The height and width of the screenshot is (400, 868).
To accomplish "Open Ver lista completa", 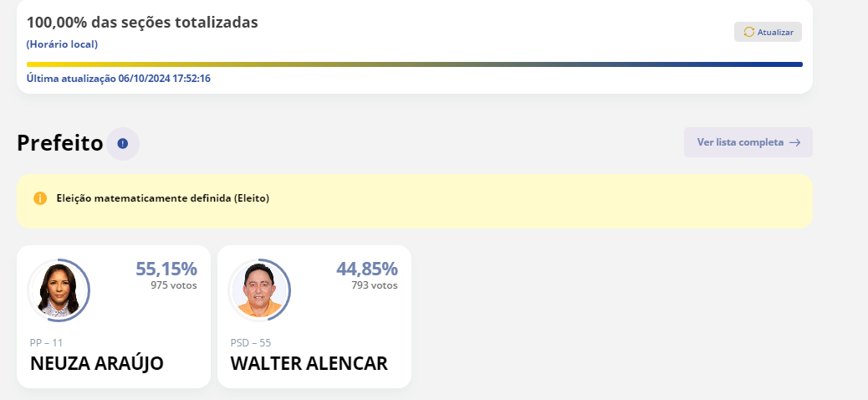I will click(x=748, y=142).
